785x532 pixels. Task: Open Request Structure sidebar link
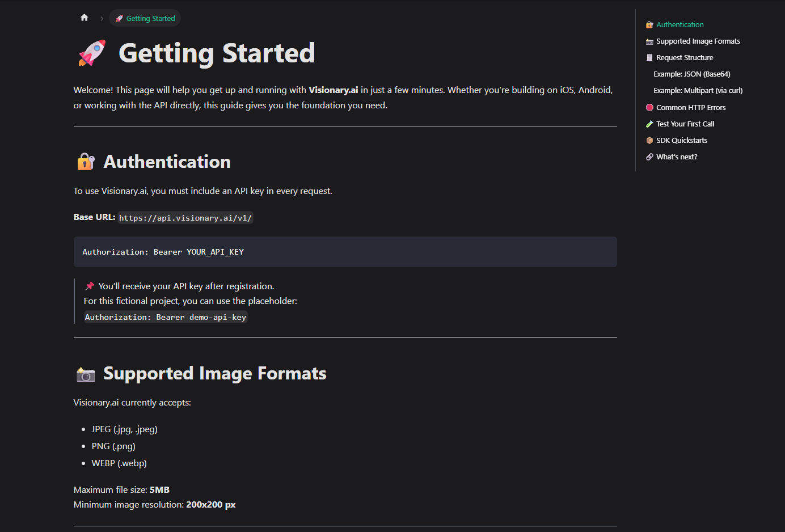tap(685, 58)
